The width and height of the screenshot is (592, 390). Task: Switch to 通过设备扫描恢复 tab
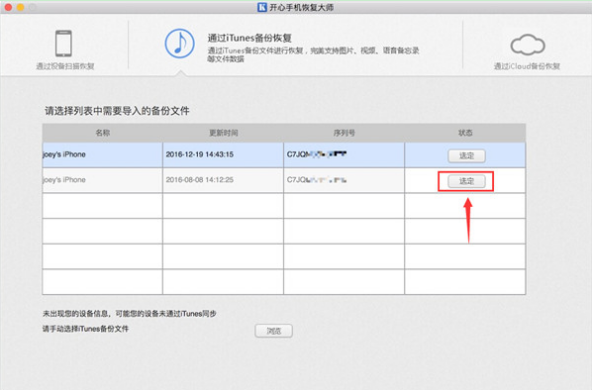(65, 66)
